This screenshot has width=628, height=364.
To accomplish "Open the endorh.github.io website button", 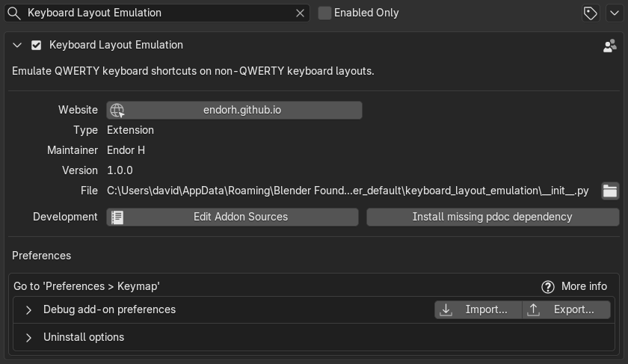I will pyautogui.click(x=234, y=110).
